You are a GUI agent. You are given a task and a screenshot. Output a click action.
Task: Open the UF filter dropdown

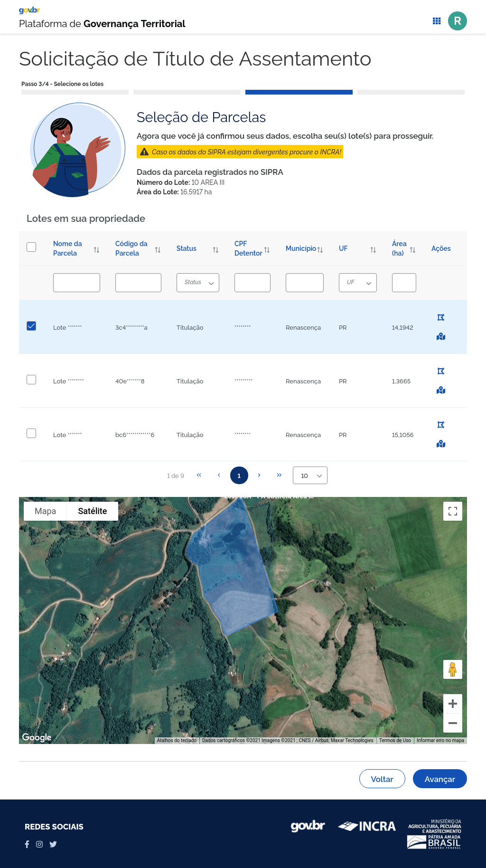coord(357,283)
